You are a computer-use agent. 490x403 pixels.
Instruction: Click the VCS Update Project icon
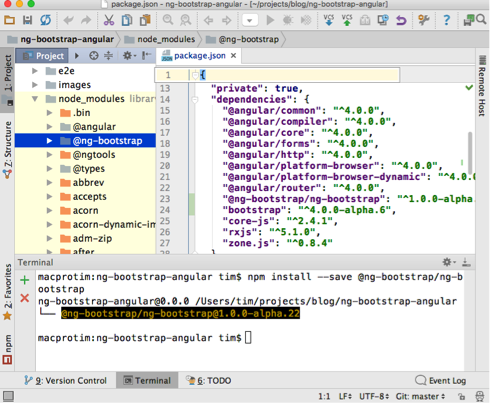pyautogui.click(x=329, y=20)
